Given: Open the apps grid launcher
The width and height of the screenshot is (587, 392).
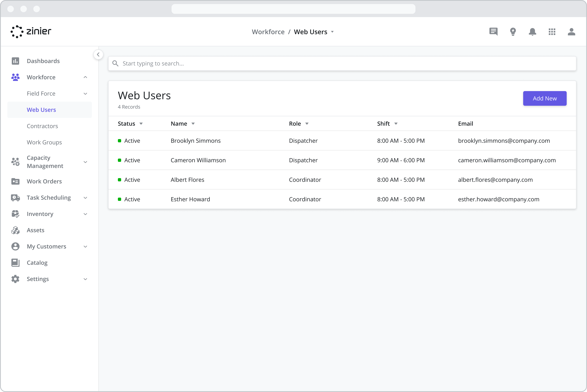Looking at the screenshot, I should point(552,32).
